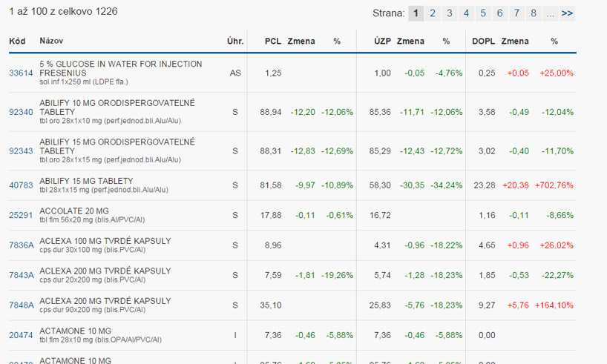Select ACTAMONE 10 MG tbl flm 28x10 name

75,331
